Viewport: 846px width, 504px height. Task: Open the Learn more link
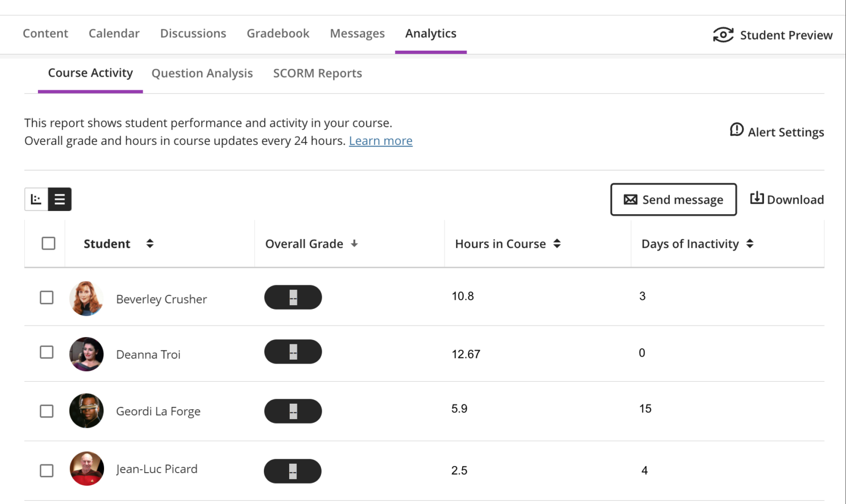[x=381, y=140]
